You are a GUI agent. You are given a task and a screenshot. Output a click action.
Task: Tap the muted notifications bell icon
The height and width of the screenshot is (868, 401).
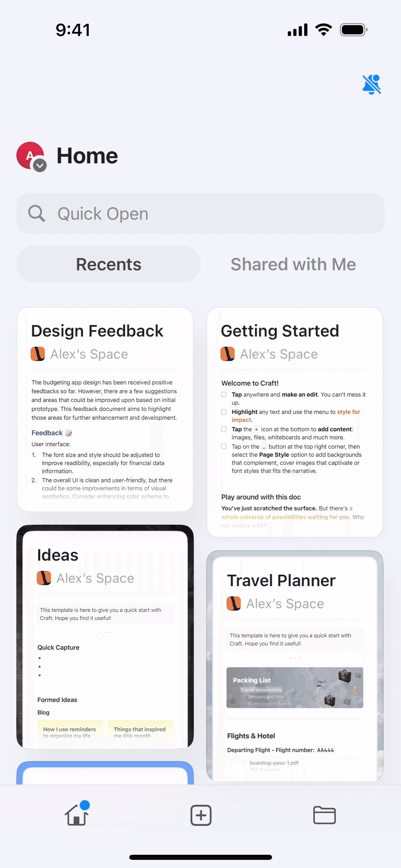pyautogui.click(x=372, y=84)
